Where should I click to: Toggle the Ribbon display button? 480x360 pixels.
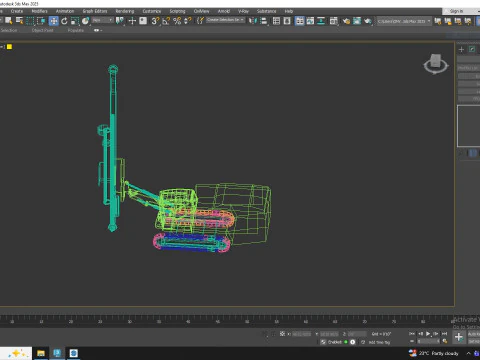300,21
